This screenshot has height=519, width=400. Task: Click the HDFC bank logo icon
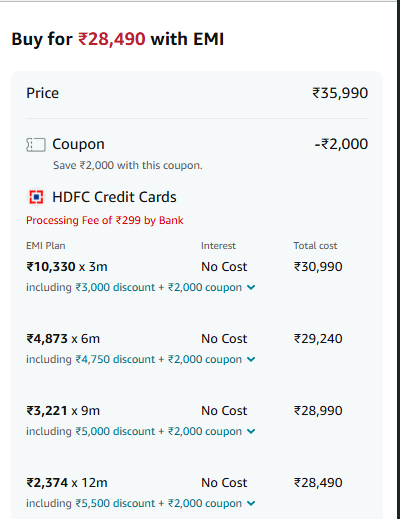click(36, 197)
